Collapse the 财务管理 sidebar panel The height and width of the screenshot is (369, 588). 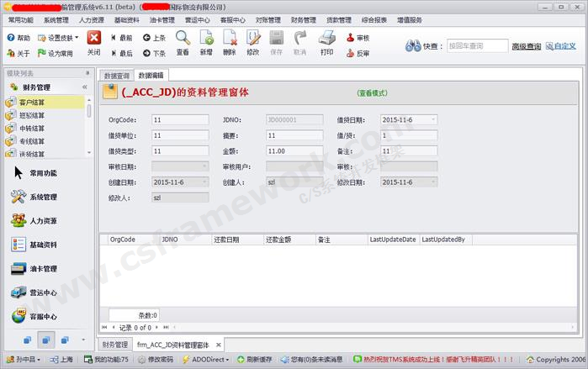point(85,87)
